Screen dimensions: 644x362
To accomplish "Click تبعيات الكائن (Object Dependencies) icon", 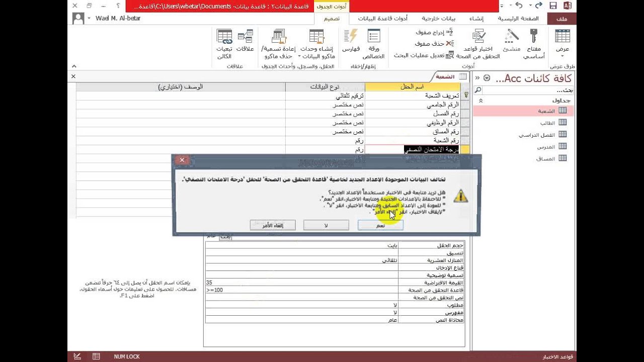I will pos(224,37).
